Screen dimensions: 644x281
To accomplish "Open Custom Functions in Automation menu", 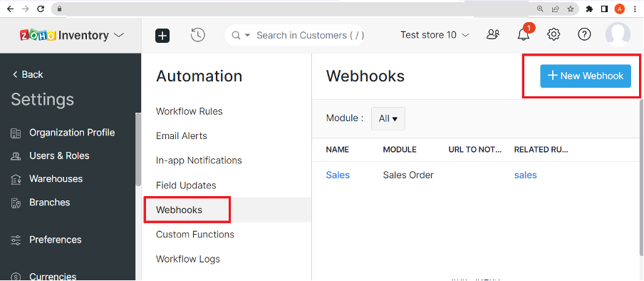I will 195,235.
